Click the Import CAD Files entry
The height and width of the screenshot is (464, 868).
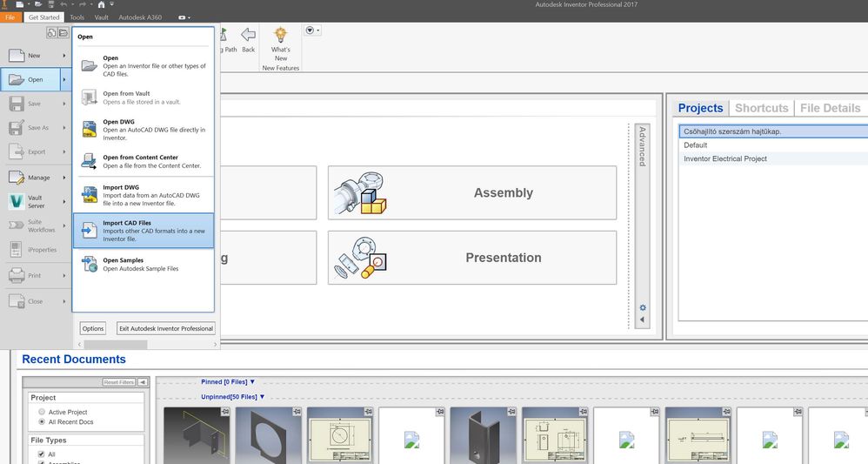pos(143,231)
